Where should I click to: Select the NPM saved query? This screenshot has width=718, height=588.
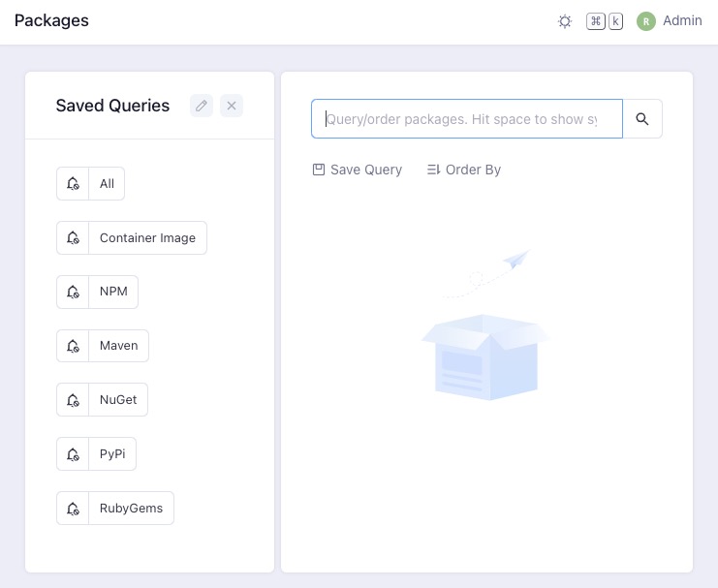click(x=113, y=292)
